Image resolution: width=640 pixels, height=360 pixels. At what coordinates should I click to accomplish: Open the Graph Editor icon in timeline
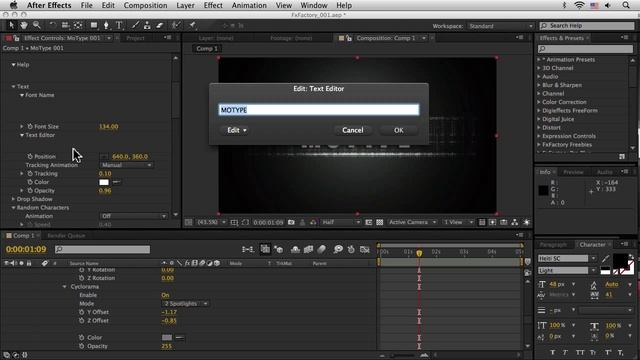click(364, 249)
